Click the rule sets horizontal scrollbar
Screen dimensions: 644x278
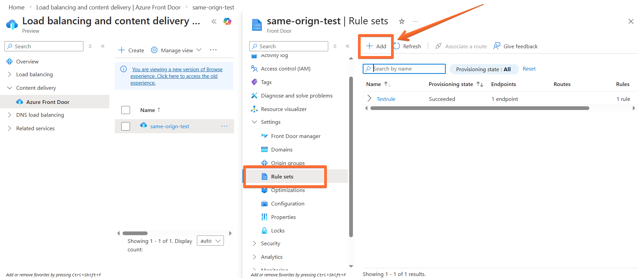480,108
